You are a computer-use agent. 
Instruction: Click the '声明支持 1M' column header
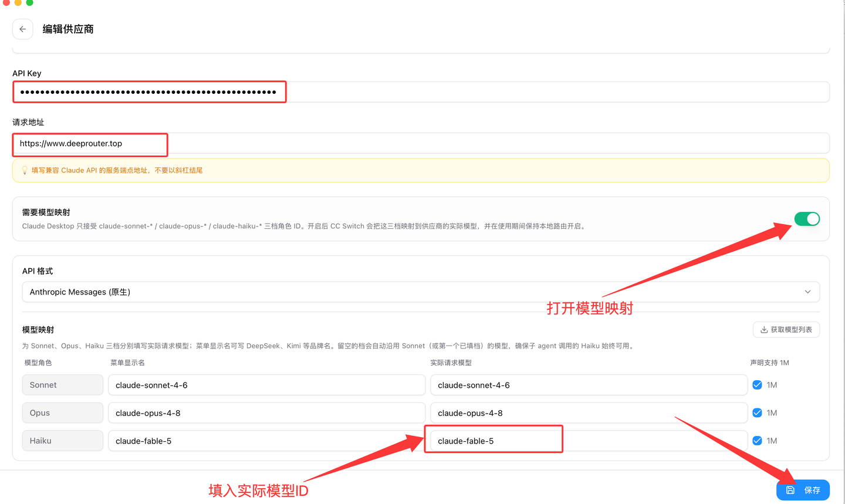(x=769, y=363)
